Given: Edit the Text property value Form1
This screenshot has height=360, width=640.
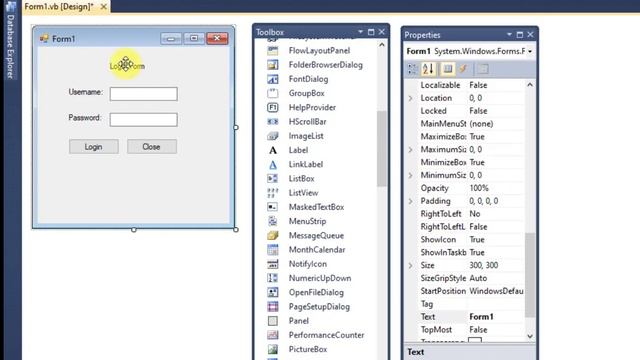Looking at the screenshot, I should (496, 317).
